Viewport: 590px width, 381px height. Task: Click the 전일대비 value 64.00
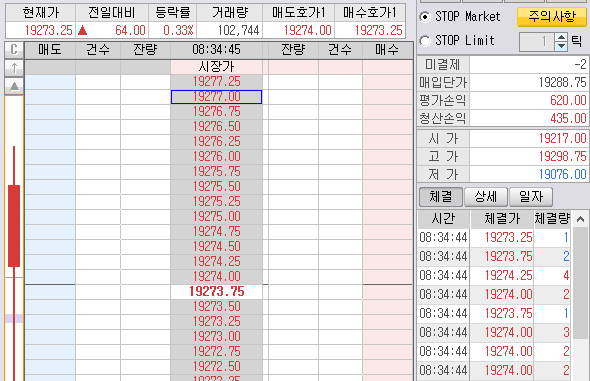130,30
